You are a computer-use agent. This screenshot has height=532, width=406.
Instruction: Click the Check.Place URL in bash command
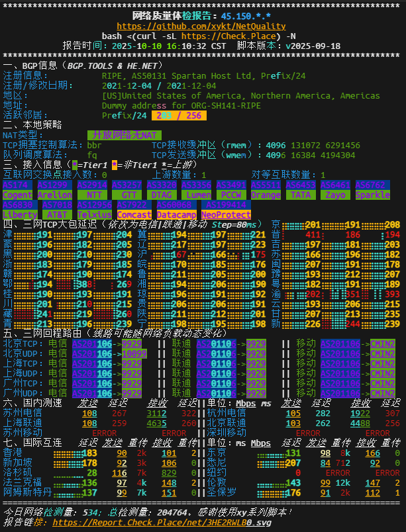pos(221,36)
